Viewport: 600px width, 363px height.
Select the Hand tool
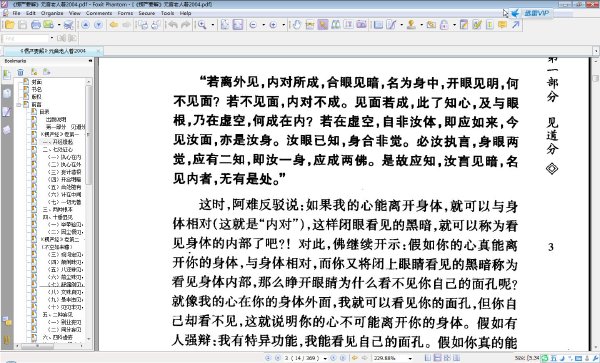tap(297, 25)
